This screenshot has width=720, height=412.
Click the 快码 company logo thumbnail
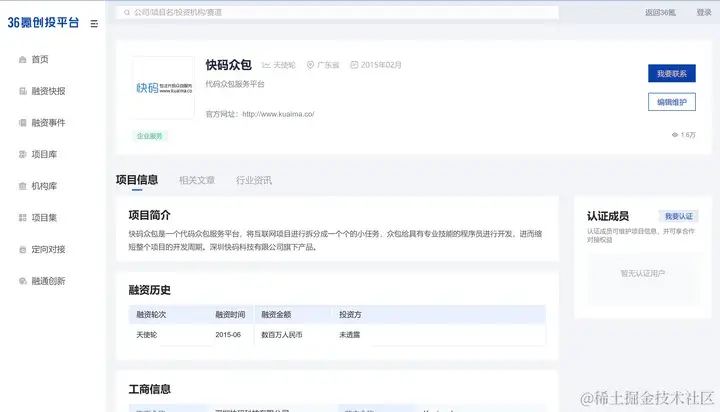163,88
